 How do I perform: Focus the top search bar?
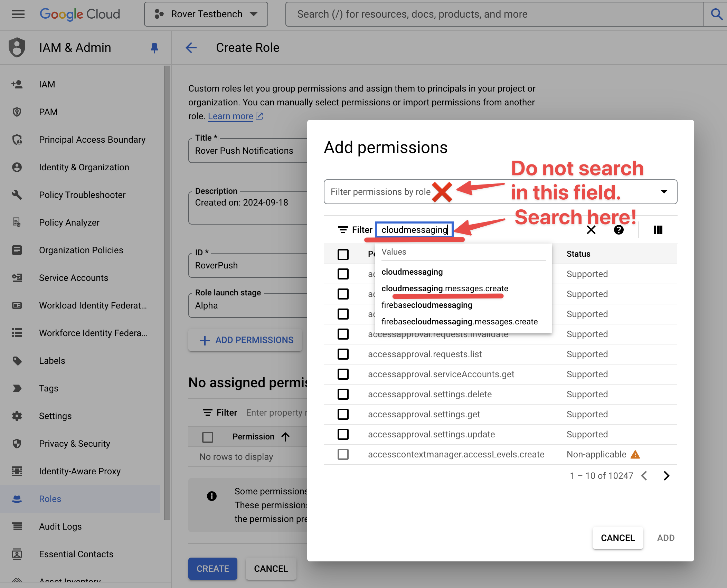pos(494,14)
